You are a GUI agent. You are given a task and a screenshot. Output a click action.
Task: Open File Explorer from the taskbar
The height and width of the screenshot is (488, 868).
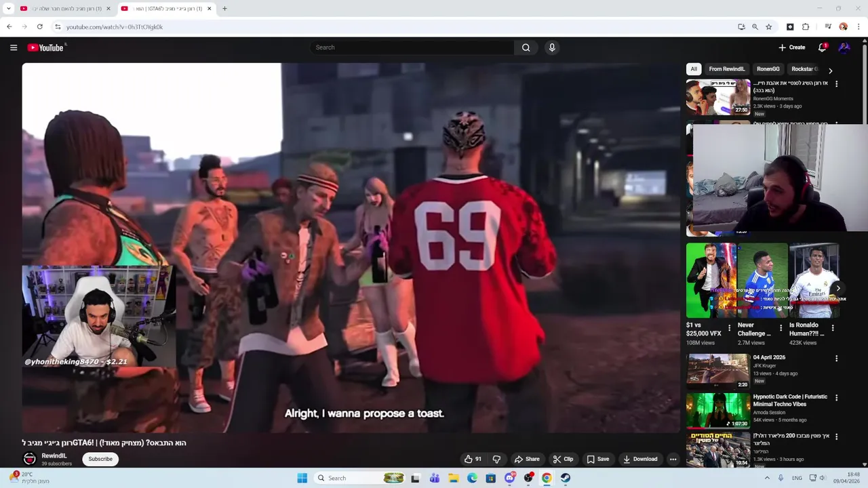tap(454, 478)
